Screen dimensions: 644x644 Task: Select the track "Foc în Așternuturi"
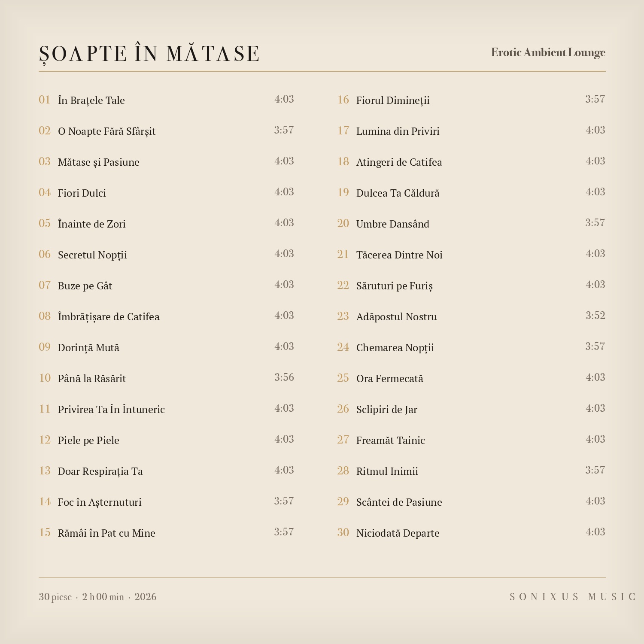100,502
